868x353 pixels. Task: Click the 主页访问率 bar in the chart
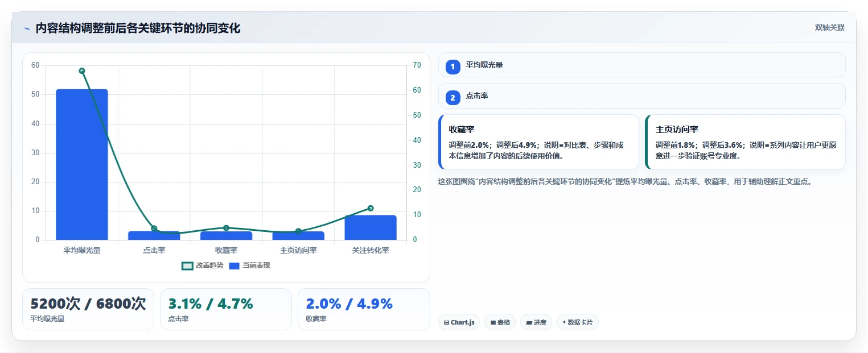298,235
